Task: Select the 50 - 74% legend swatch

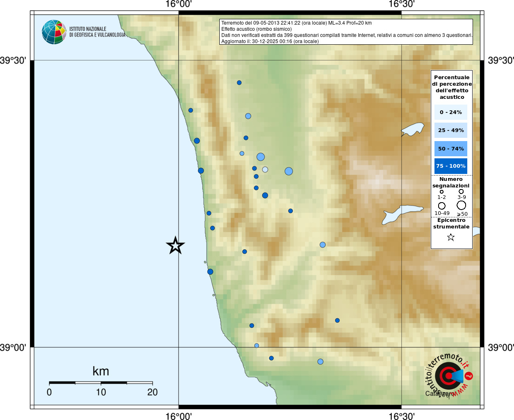Action: click(x=450, y=148)
